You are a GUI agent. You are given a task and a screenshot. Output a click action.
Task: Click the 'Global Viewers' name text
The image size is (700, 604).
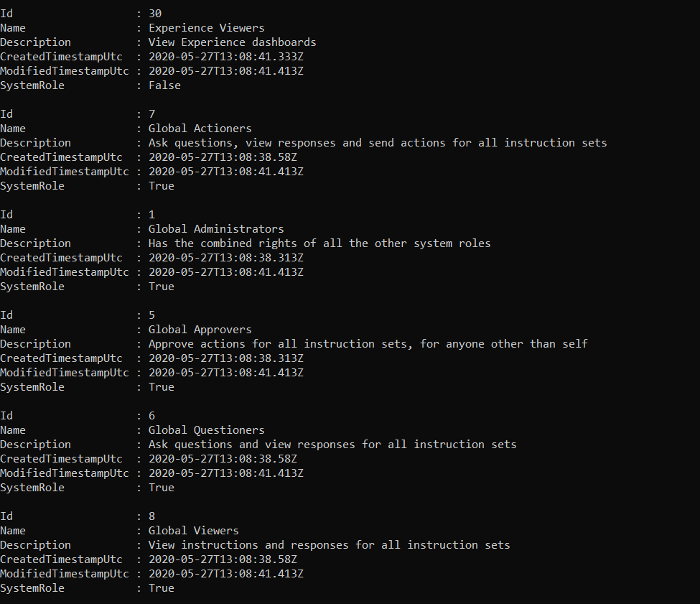pyautogui.click(x=193, y=531)
